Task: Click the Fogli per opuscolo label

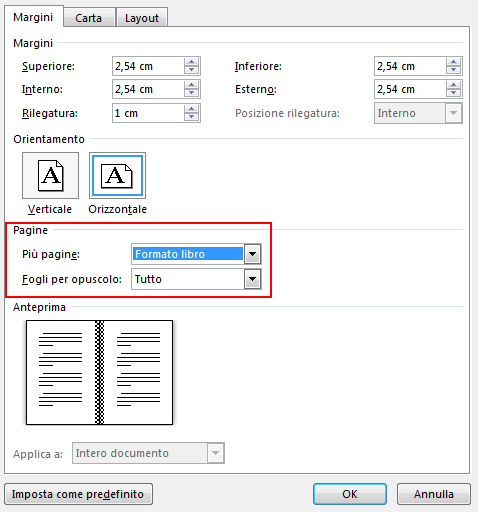Action: 72,279
